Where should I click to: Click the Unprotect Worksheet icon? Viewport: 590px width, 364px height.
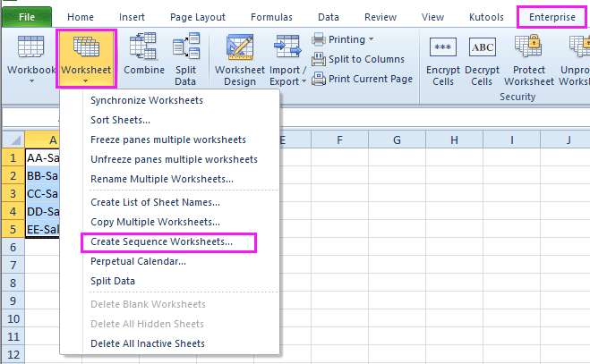579,46
